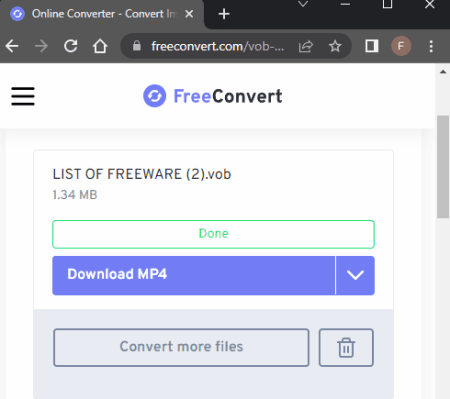Bookmark this page with star icon
This screenshot has height=399, width=450.
pos(335,46)
